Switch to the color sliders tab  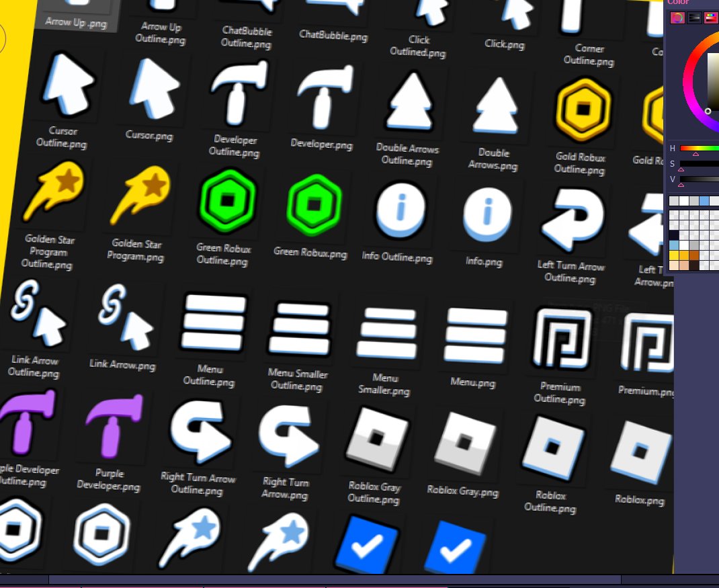coord(695,18)
